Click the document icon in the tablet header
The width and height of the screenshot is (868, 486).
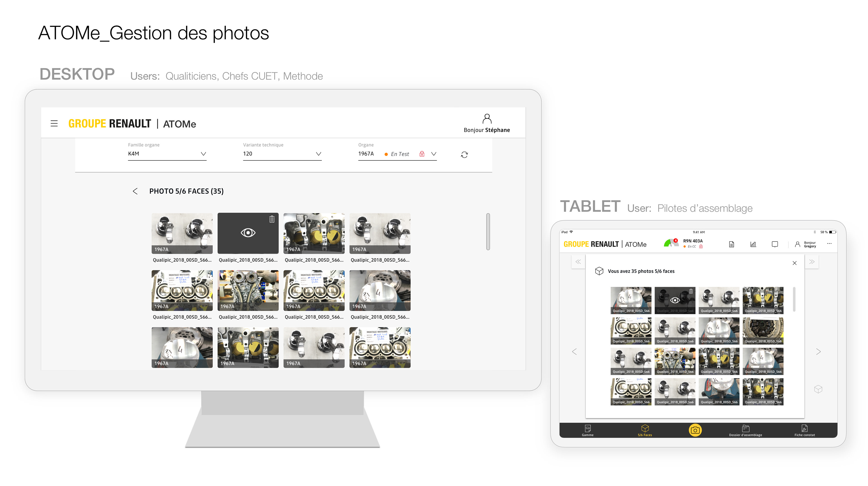731,244
